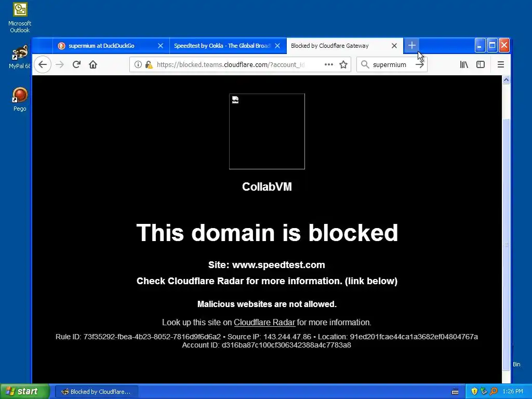Go back to the previous page
532x399 pixels.
coord(43,64)
